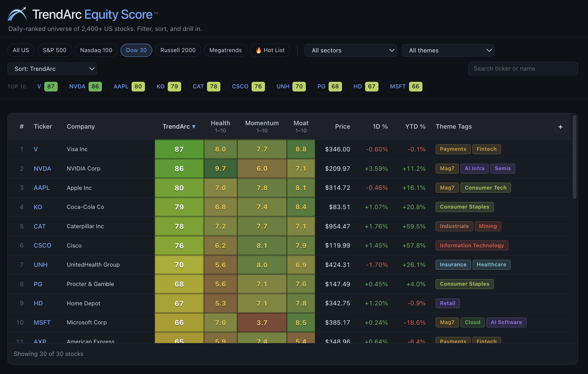Click the AI Software theme tag
This screenshot has width=588, height=374.
tap(506, 322)
